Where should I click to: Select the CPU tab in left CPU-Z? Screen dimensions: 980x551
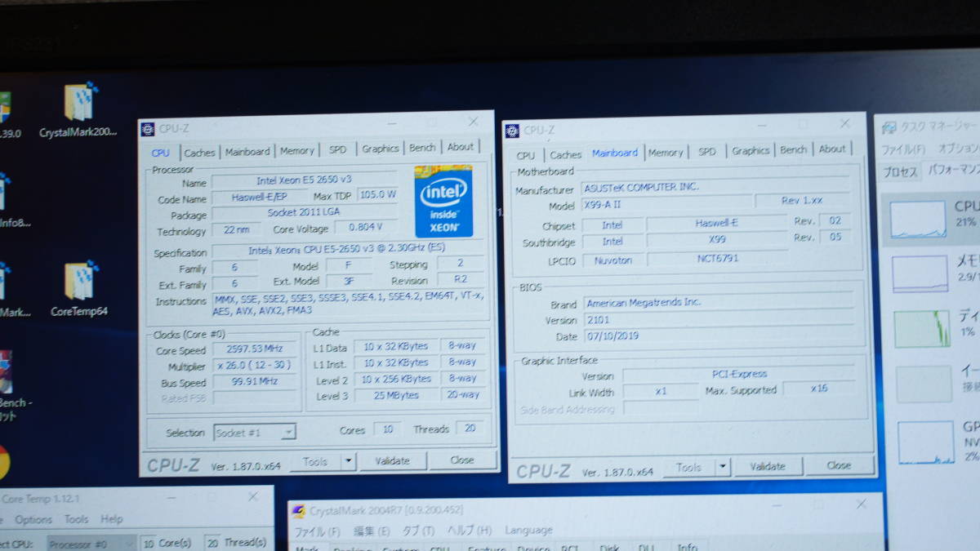click(x=161, y=153)
